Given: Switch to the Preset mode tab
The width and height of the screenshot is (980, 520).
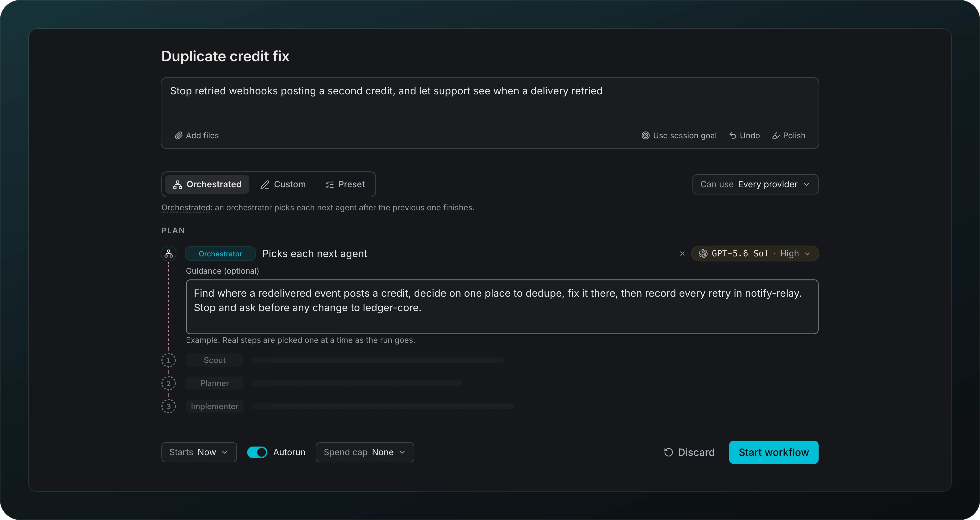Looking at the screenshot, I should point(345,184).
